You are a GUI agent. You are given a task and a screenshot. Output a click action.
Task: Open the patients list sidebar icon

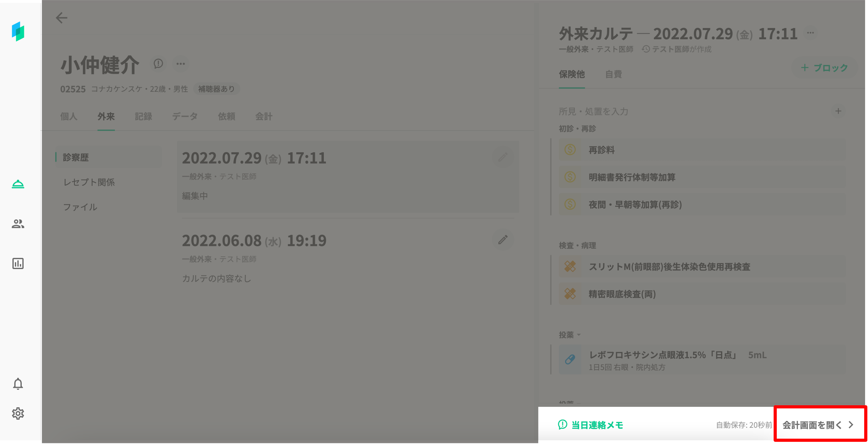pyautogui.click(x=18, y=224)
